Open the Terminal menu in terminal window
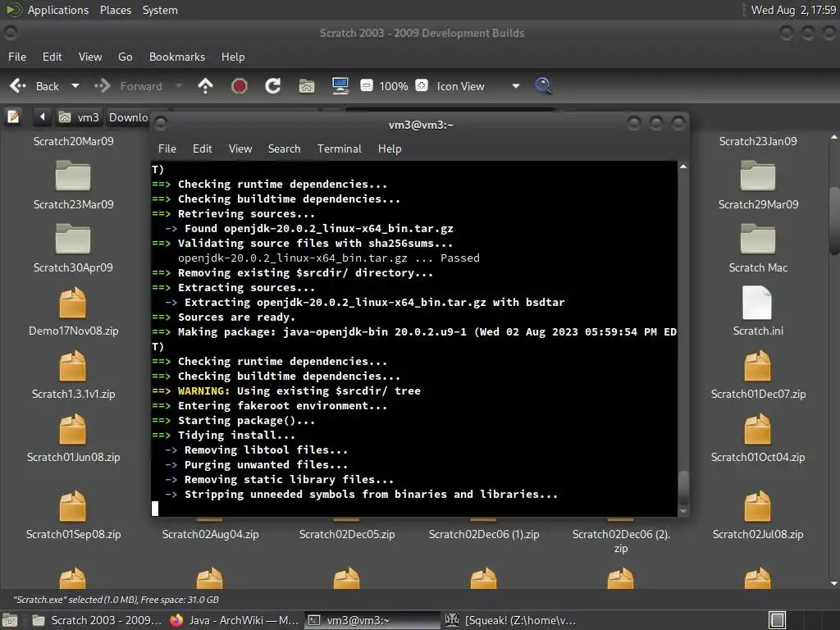This screenshot has height=630, width=840. 339,149
